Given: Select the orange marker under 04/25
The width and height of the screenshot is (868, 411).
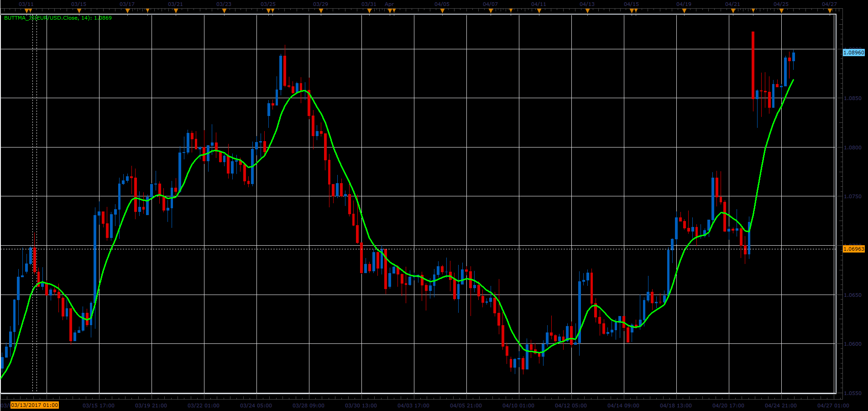Looking at the screenshot, I should click(781, 11).
